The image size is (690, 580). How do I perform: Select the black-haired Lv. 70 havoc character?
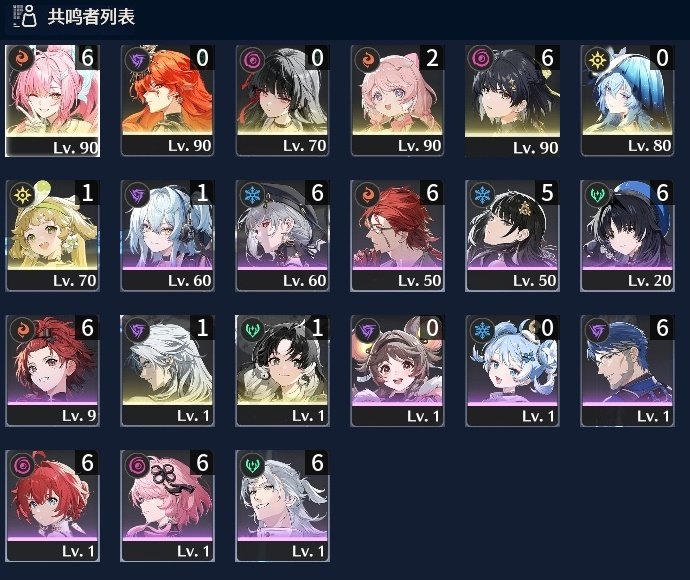click(282, 101)
